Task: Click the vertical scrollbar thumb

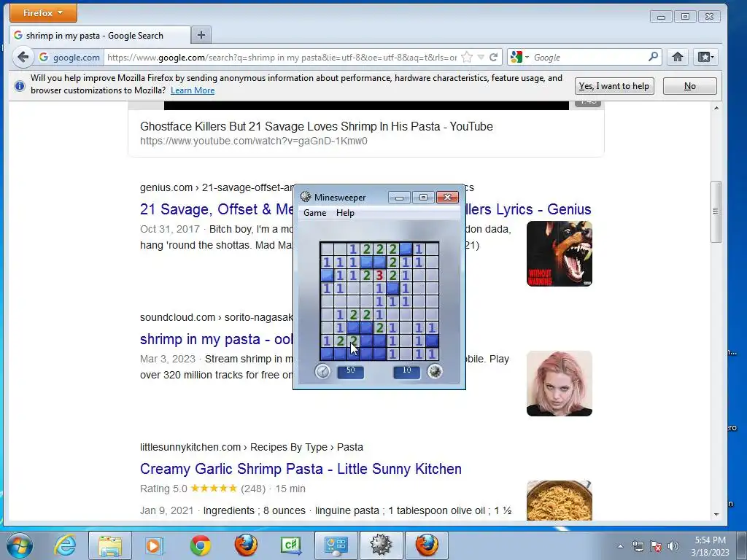Action: click(x=716, y=211)
